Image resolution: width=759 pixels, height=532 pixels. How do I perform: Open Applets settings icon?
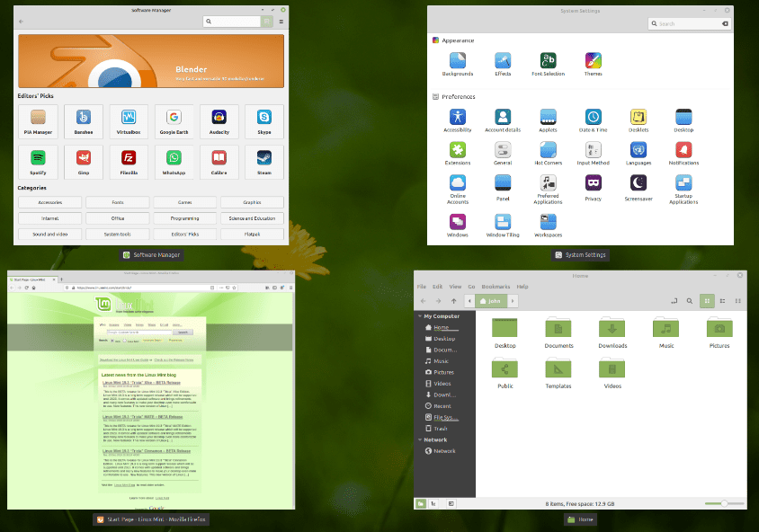(x=548, y=121)
